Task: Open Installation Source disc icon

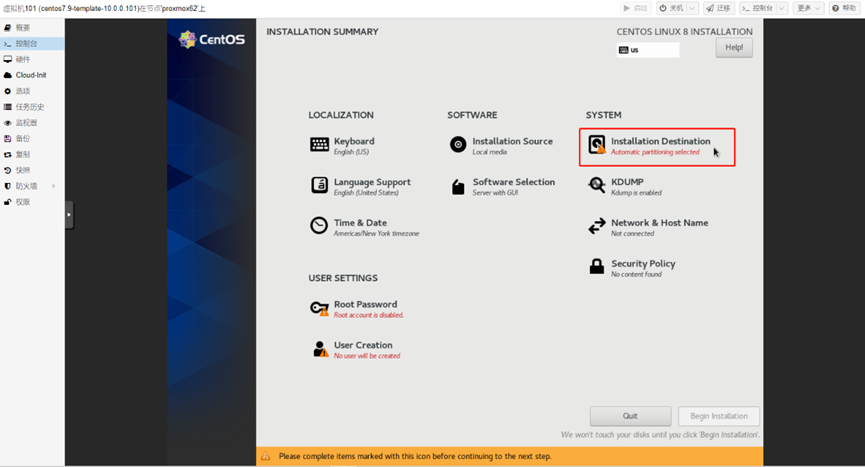Action: point(458,144)
